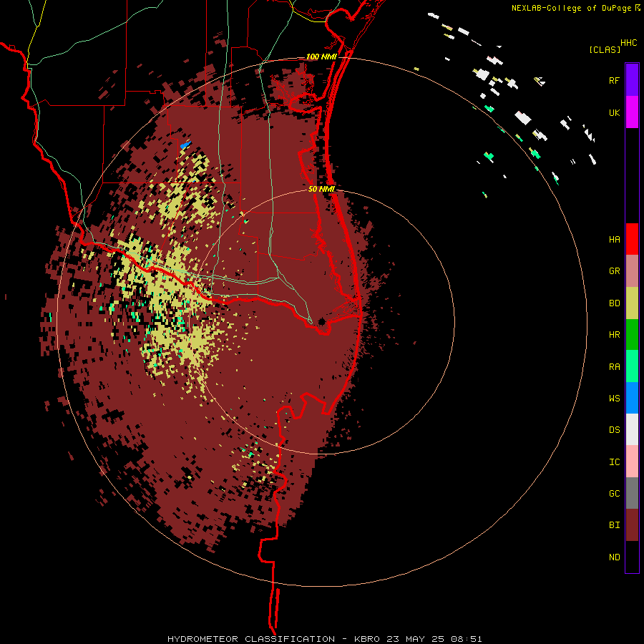
Task: Click the HR dark green legend swatch
Action: pyautogui.click(x=632, y=335)
